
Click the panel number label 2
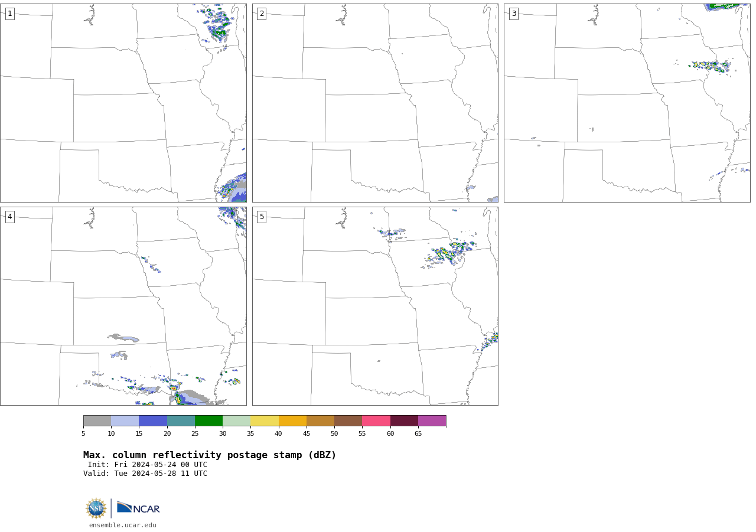click(x=262, y=14)
